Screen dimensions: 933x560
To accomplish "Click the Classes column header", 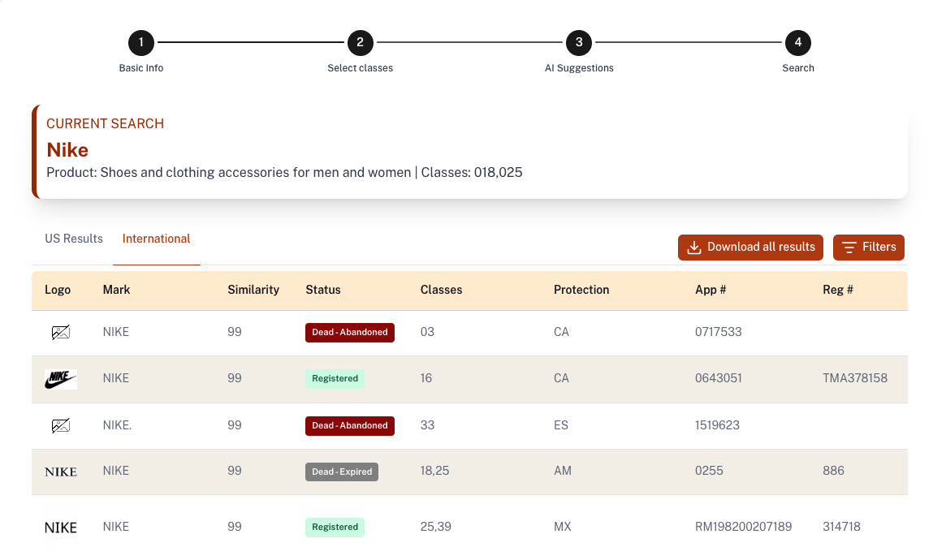I will (x=441, y=290).
